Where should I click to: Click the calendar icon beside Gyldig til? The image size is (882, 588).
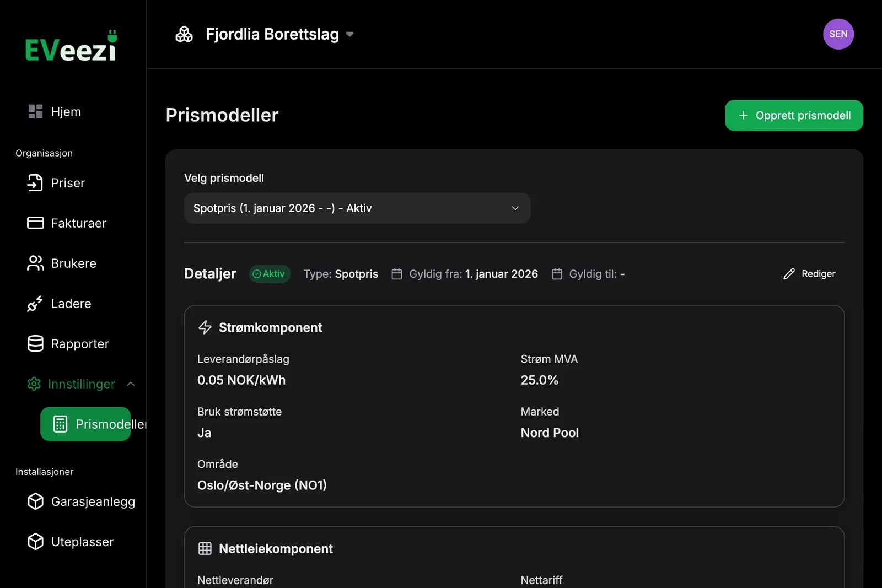pyautogui.click(x=557, y=274)
